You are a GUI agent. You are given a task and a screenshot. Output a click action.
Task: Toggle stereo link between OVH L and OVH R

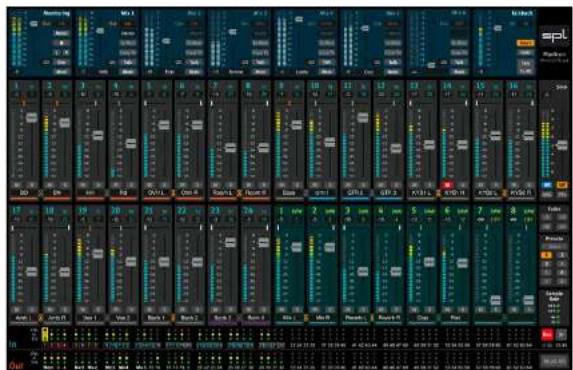pos(173,193)
